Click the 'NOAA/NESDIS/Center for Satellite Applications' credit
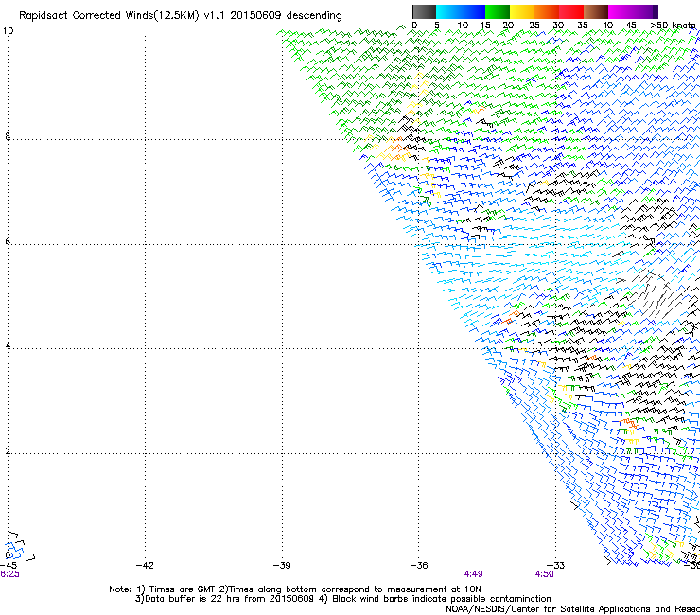The width and height of the screenshot is (700, 615). [x=572, y=609]
